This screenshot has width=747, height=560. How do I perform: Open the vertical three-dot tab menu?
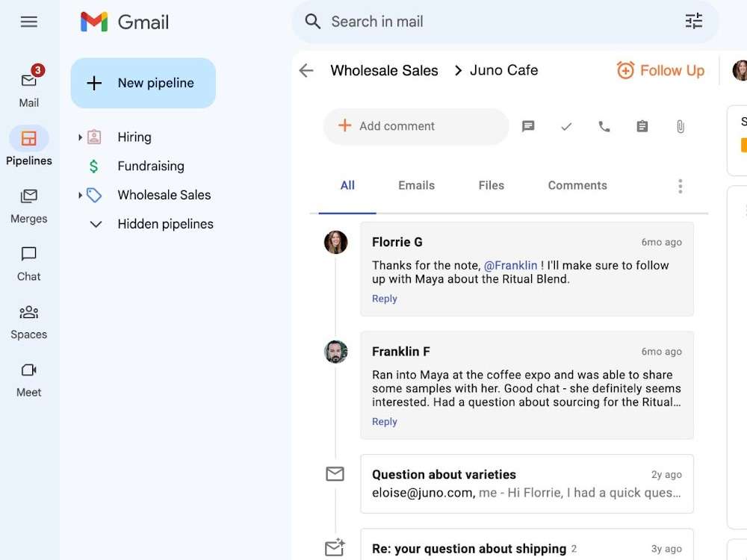tap(681, 186)
